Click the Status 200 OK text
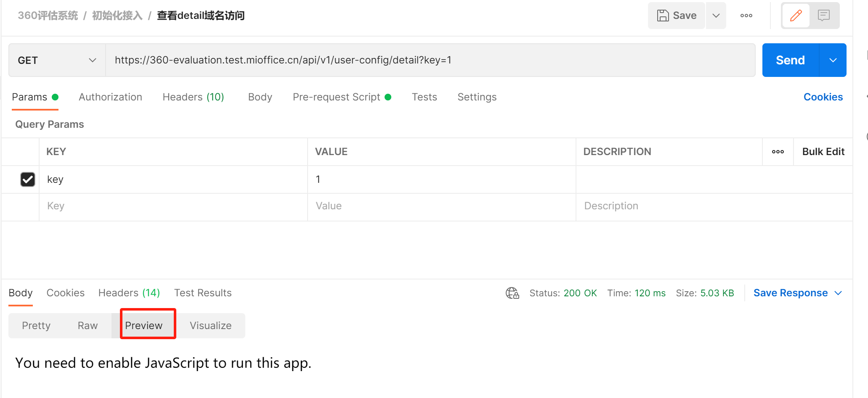The image size is (868, 398). point(563,293)
